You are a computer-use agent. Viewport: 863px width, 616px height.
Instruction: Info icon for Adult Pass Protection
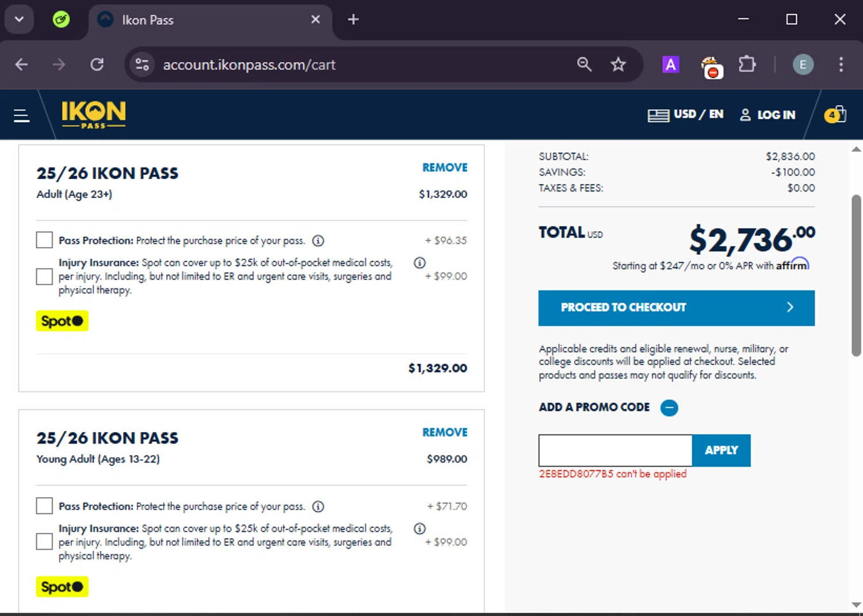318,240
